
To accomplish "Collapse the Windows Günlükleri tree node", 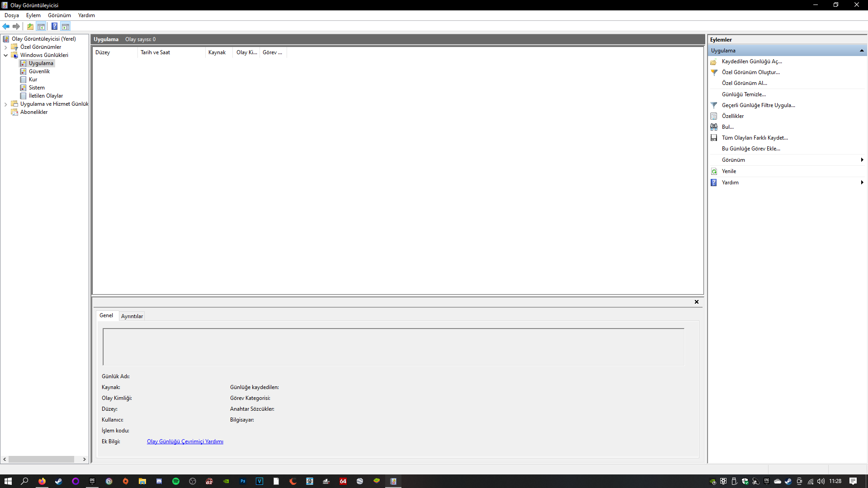I will 5,55.
